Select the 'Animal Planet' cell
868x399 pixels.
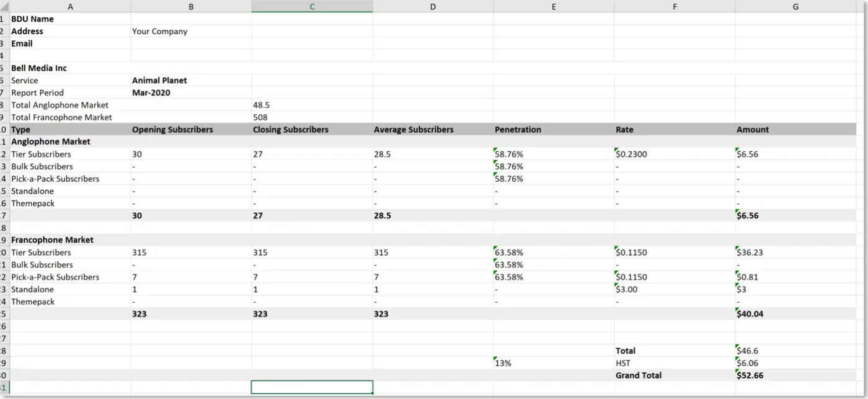click(x=191, y=81)
